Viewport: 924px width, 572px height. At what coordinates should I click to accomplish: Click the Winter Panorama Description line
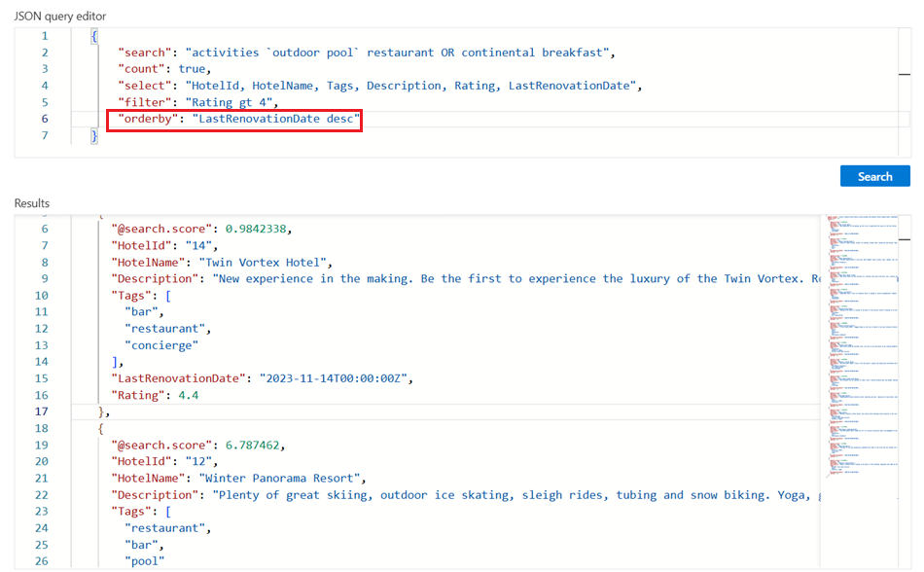[x=466, y=495]
